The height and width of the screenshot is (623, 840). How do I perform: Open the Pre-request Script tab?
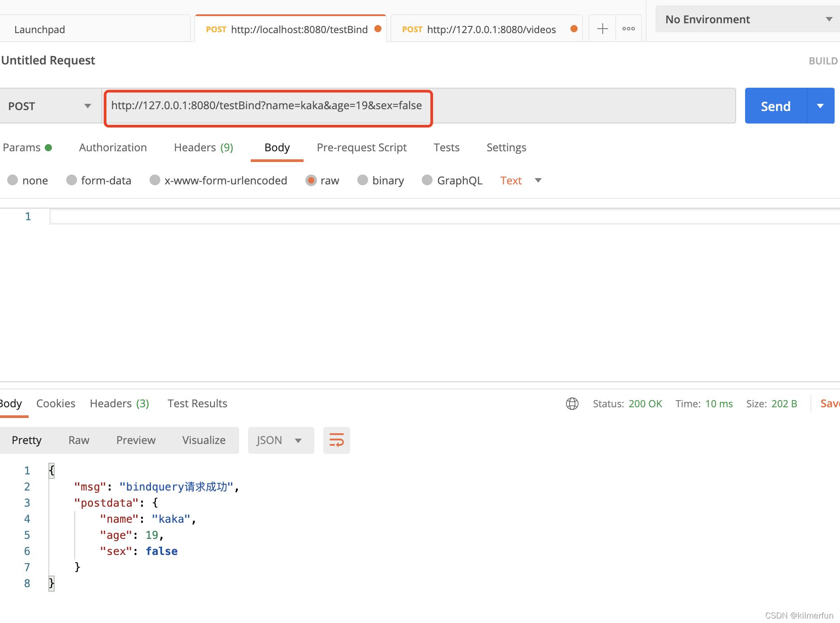[x=362, y=147]
